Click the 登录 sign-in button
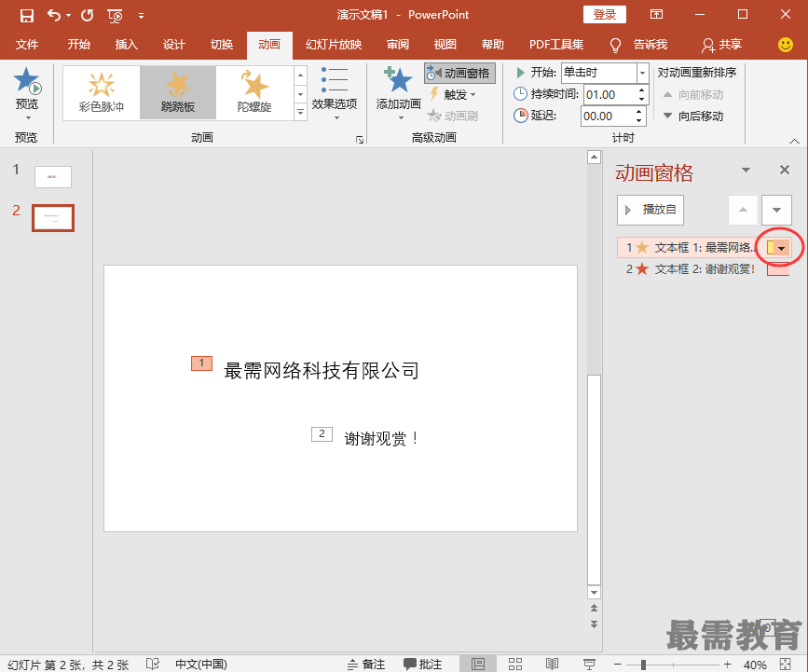The image size is (808, 672). point(605,14)
